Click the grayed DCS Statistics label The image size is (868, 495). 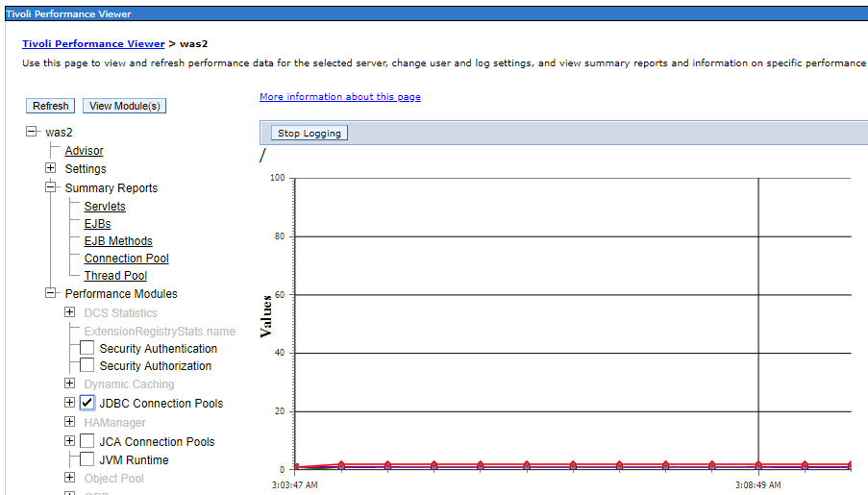[121, 313]
